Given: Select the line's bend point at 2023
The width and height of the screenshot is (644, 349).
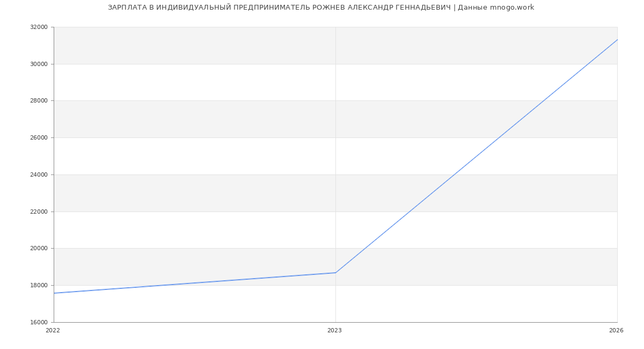Looking at the screenshot, I should click(335, 273).
